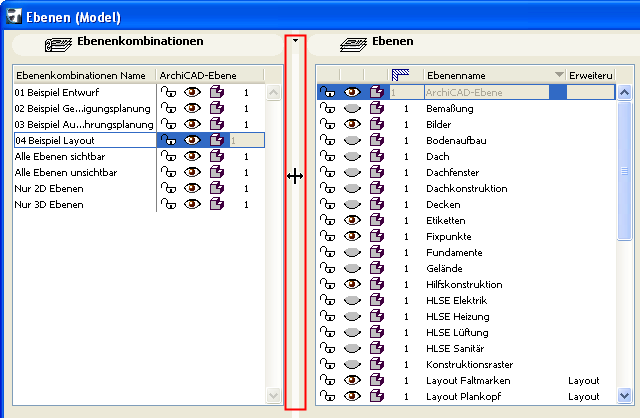This screenshot has height=418, width=640.
Task: Click lock icon in Alle Ebenen sichtbar row
Action: 168,156
